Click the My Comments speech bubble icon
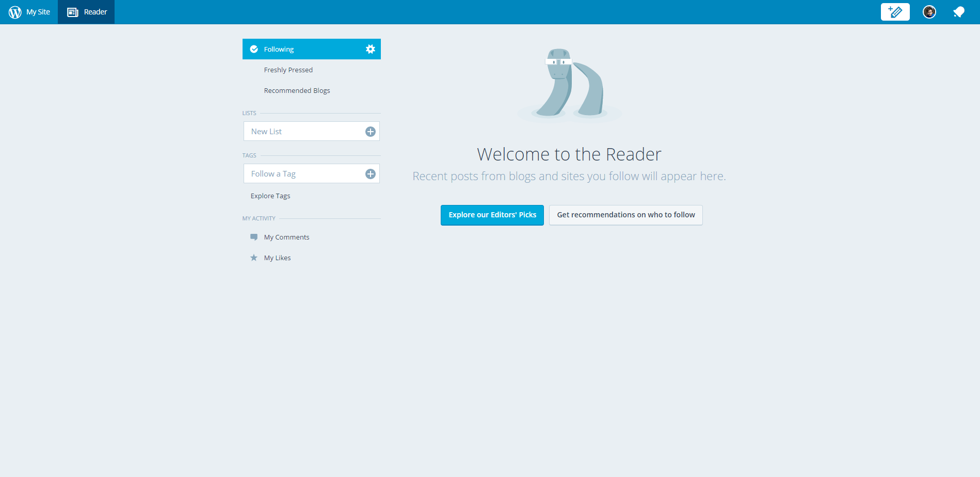 [254, 237]
